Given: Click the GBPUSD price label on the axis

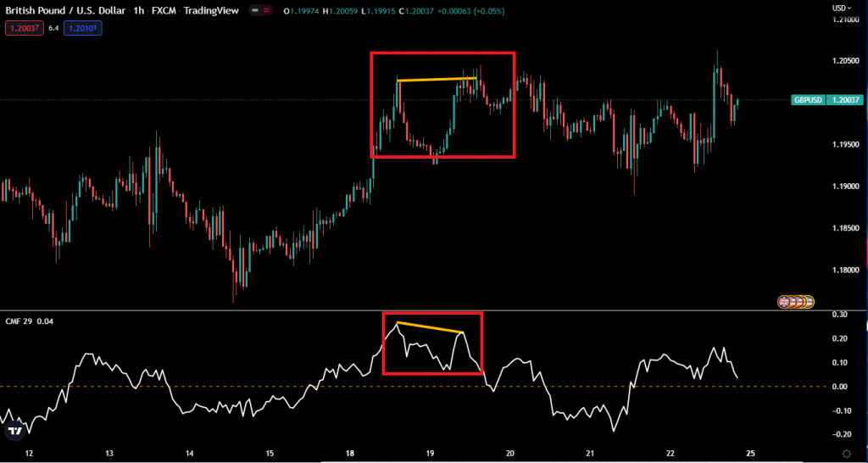Looking at the screenshot, I should (809, 100).
